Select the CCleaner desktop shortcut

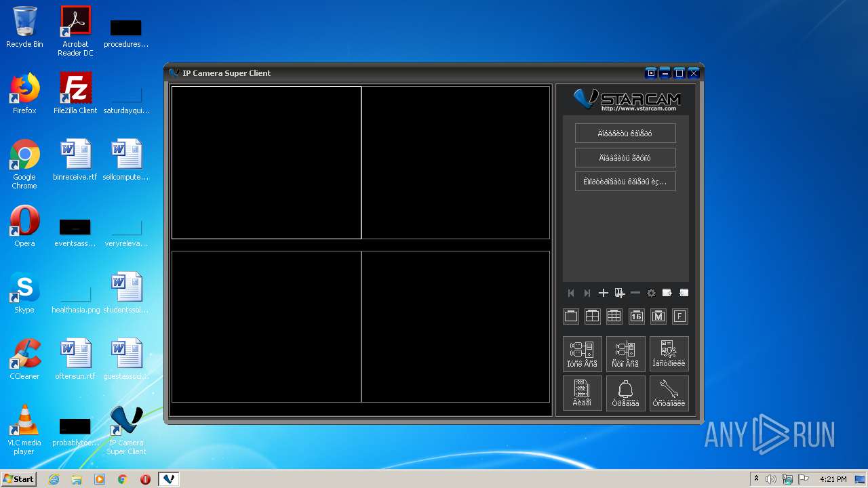[x=24, y=359]
